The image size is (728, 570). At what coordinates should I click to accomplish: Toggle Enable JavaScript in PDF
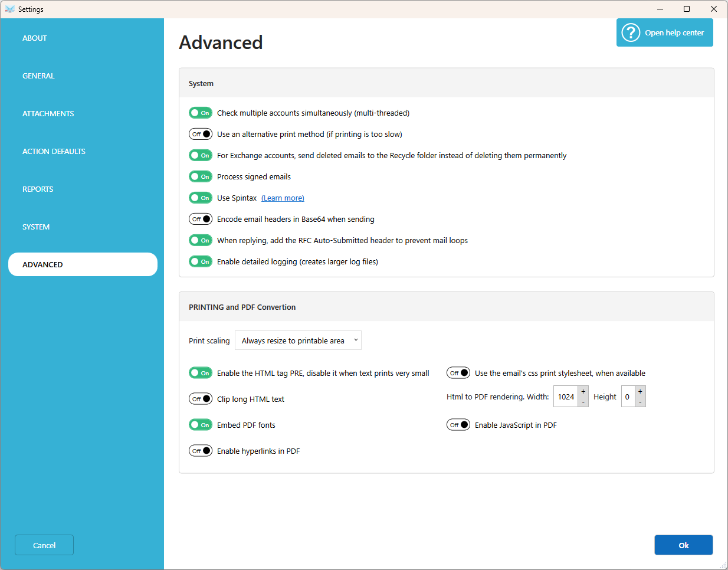tap(458, 425)
